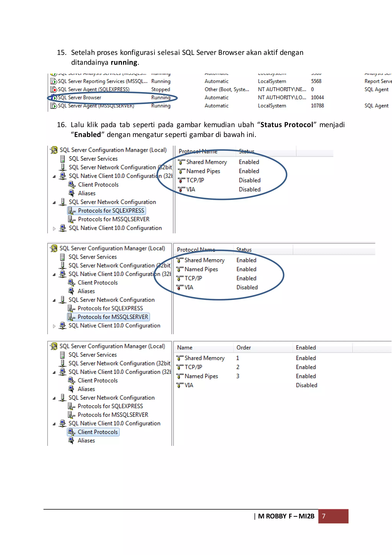Select process ID '10788' in services list
Viewport: 392px width, 555px height.
[317, 106]
